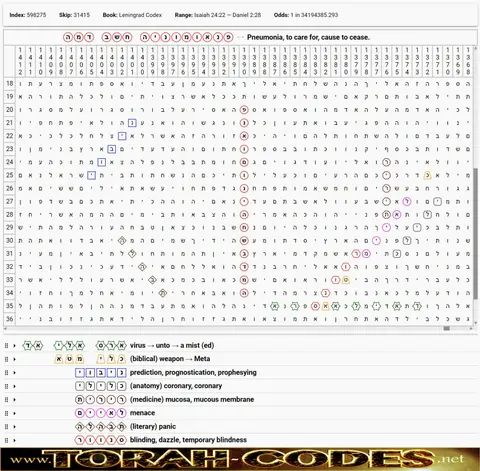
Task: Click the Range: Isaiah 24:22 – Daniel 2:28 label
Action: [218, 15]
